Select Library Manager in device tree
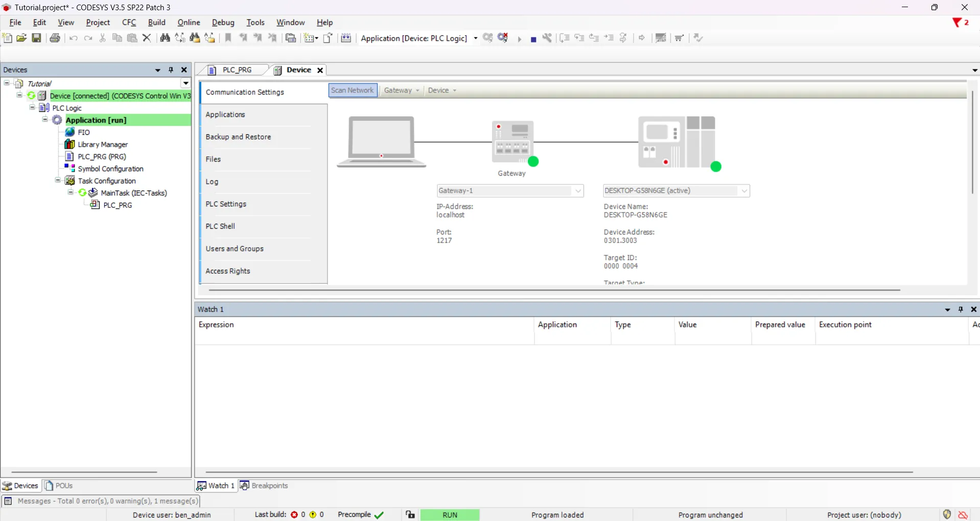 click(102, 145)
